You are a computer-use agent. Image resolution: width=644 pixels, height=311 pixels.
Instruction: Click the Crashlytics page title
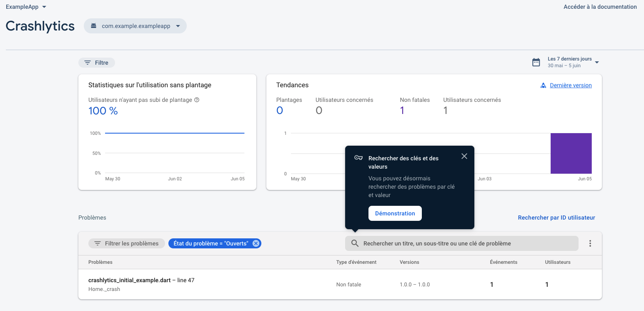[40, 26]
